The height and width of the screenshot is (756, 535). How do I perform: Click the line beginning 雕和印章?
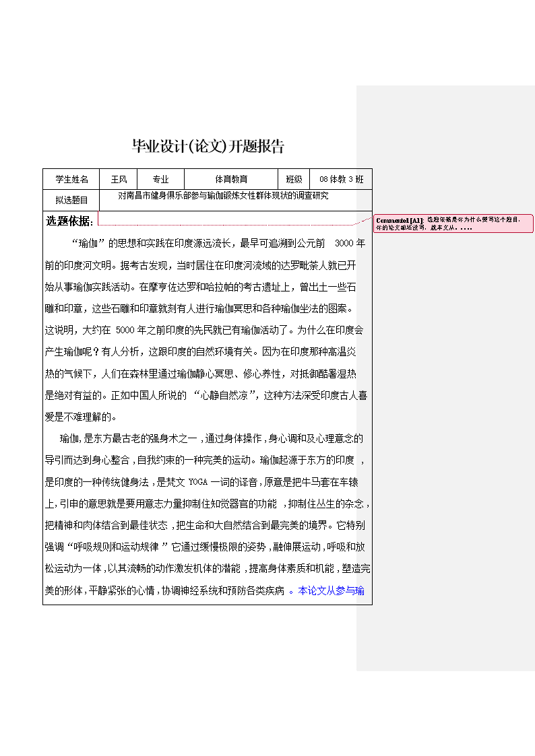200,308
